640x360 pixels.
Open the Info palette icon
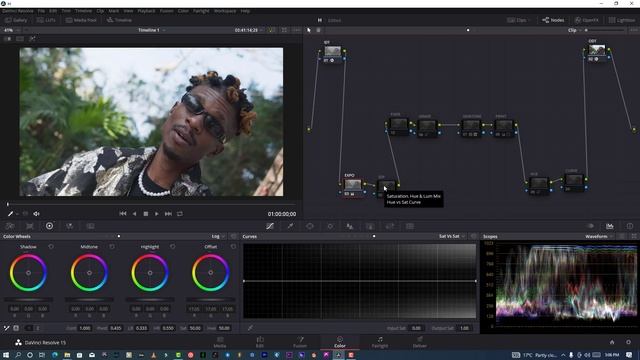630,226
